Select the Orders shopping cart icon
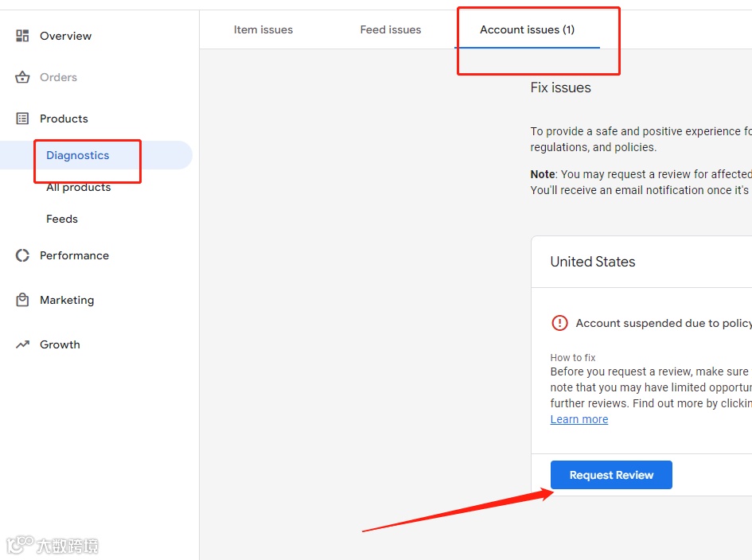The height and width of the screenshot is (560, 752). coord(21,77)
